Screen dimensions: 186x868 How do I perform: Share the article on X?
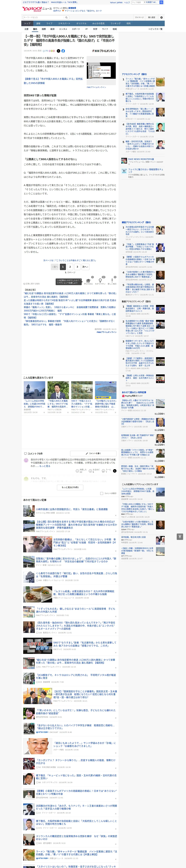point(58,51)
